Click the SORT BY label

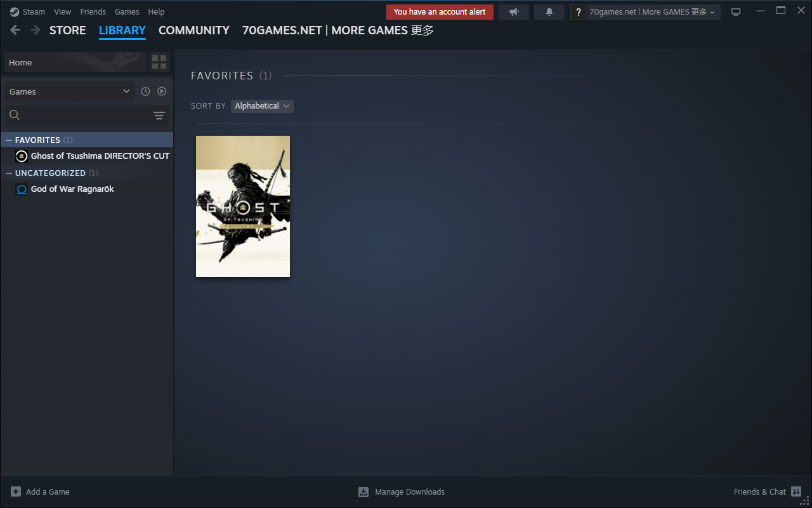click(x=208, y=106)
